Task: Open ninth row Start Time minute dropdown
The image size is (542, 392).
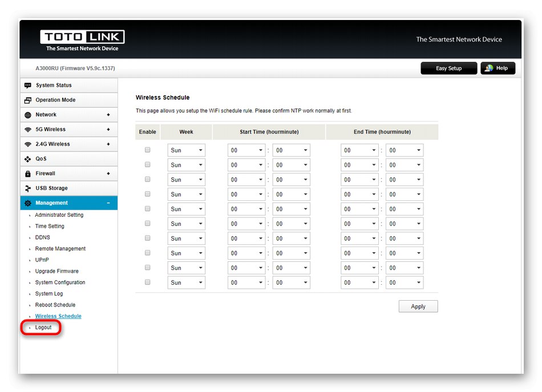Action: click(292, 268)
